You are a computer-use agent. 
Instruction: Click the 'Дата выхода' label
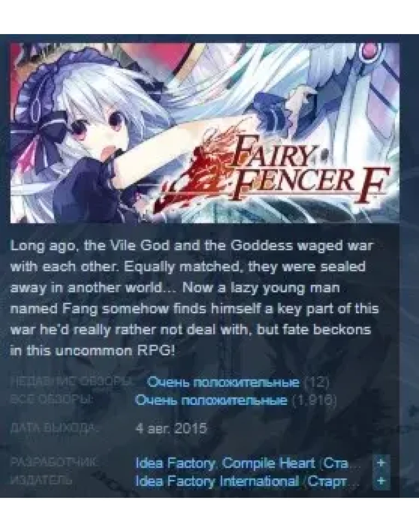pos(55,428)
